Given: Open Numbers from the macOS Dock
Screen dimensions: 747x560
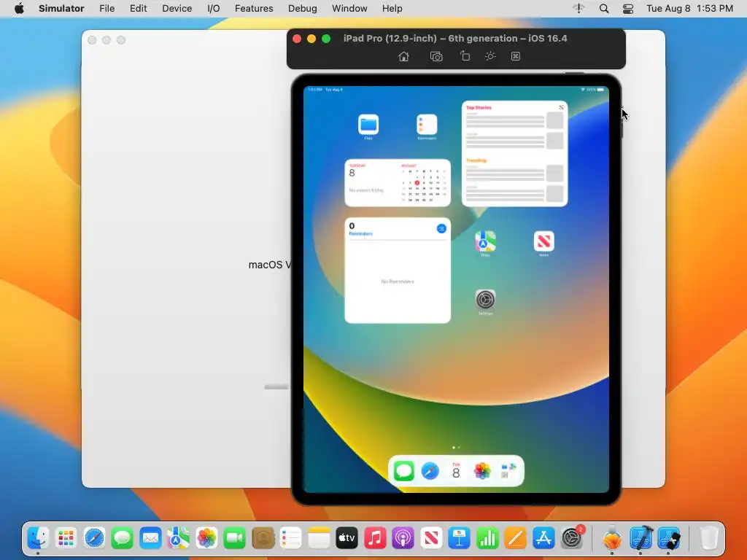Looking at the screenshot, I should coord(487,539).
